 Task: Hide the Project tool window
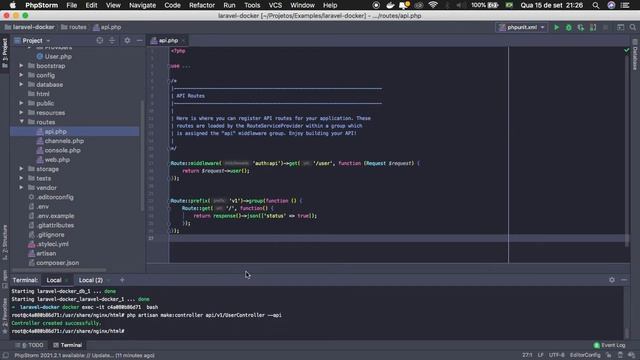click(140, 40)
